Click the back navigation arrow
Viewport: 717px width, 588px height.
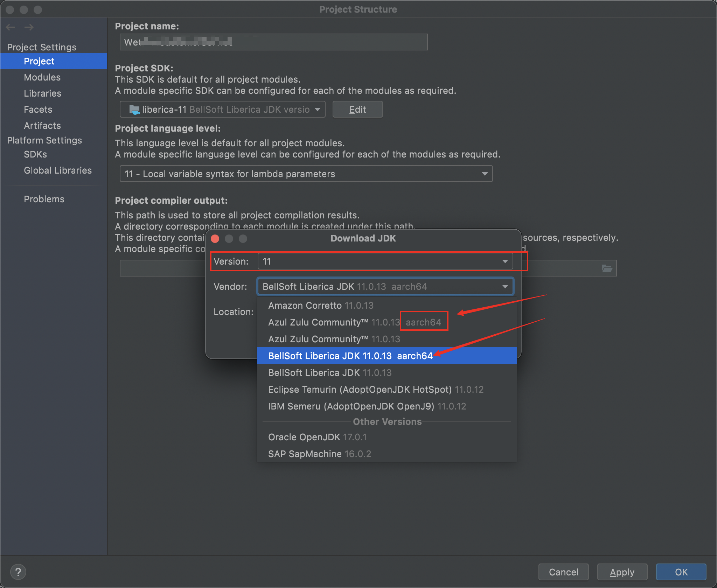pos(11,27)
